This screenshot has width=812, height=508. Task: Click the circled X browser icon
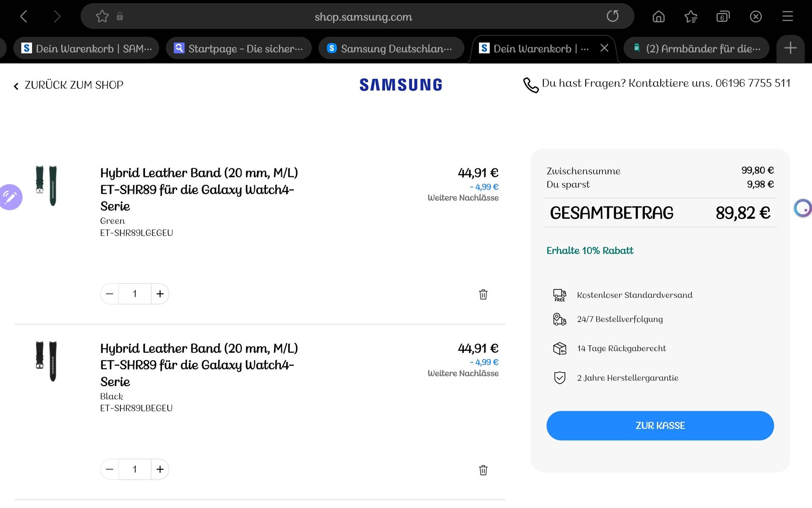756,17
